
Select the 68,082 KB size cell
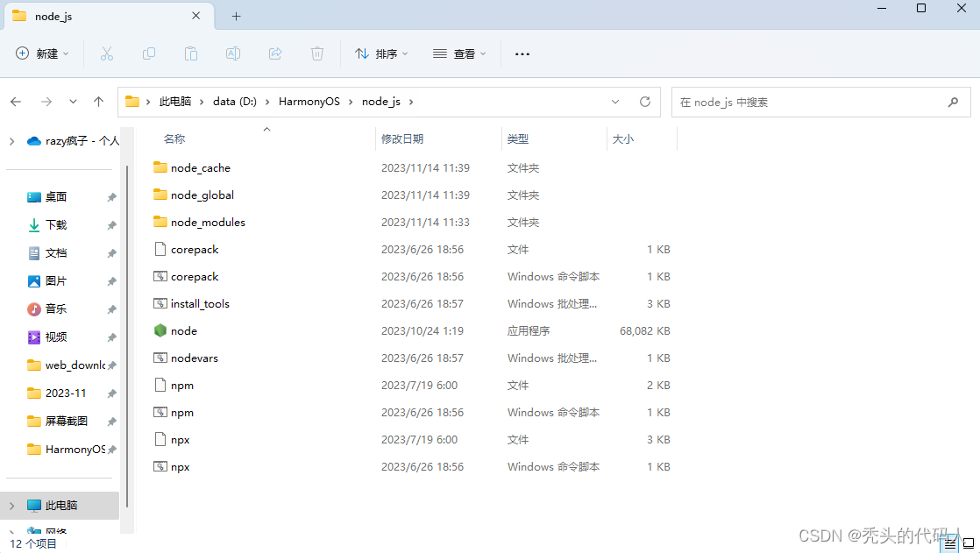tap(645, 330)
